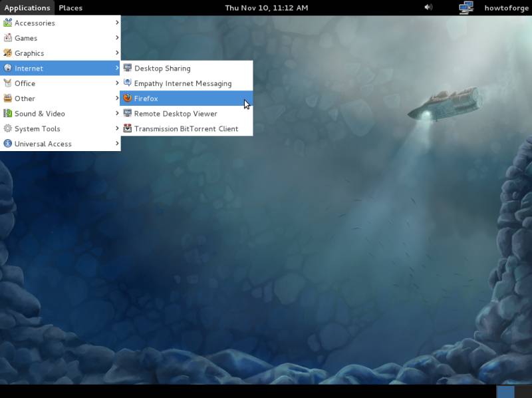
Task: Click the Firefox logo icon
Action: click(127, 98)
